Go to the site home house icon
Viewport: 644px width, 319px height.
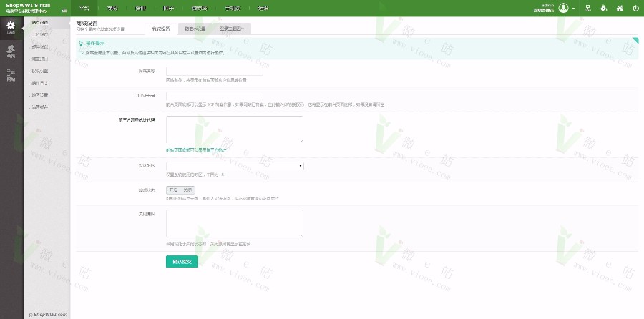pos(620,8)
